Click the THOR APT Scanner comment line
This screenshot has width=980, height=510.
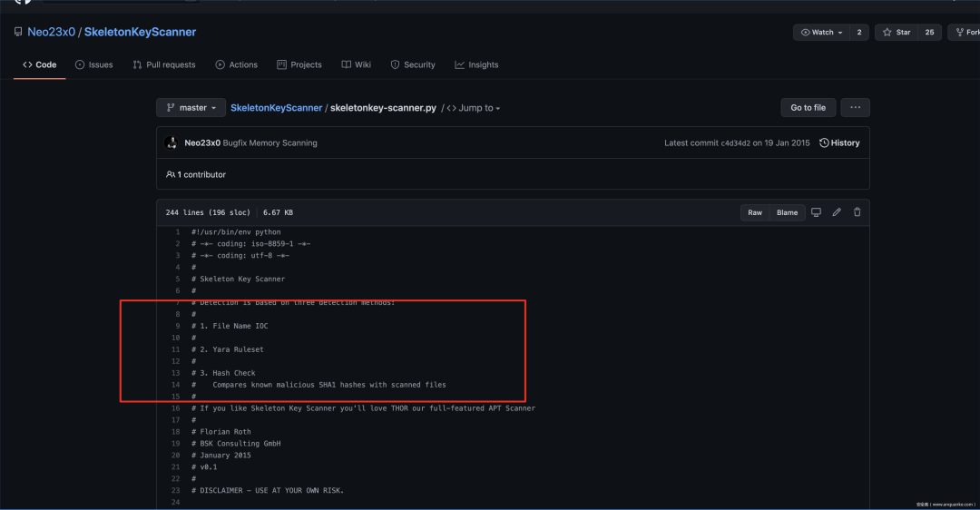(x=363, y=408)
